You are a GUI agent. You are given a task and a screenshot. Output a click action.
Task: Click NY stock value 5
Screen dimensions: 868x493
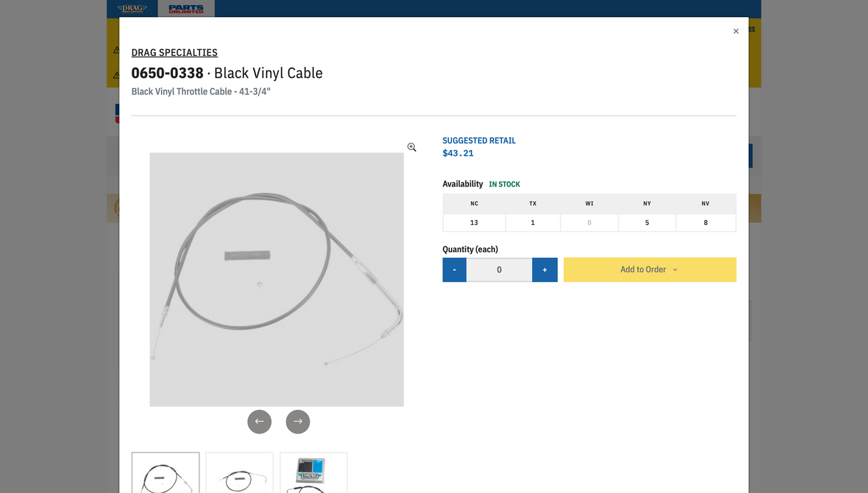click(647, 223)
